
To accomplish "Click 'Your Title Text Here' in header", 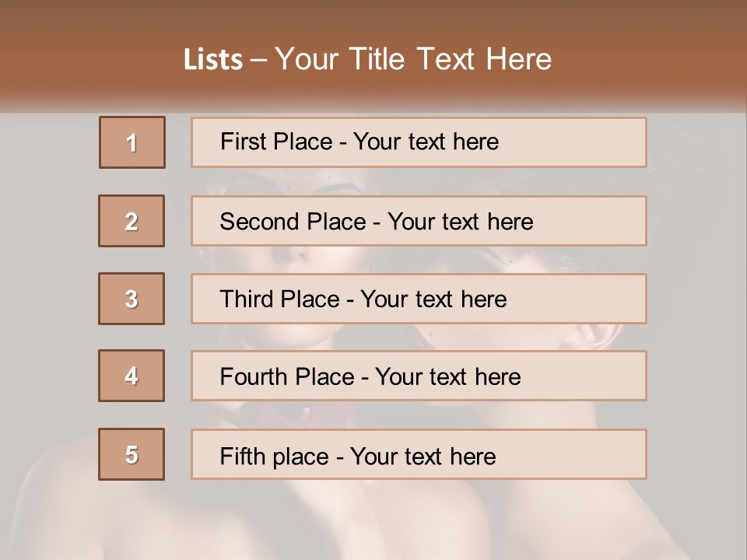I will point(413,59).
